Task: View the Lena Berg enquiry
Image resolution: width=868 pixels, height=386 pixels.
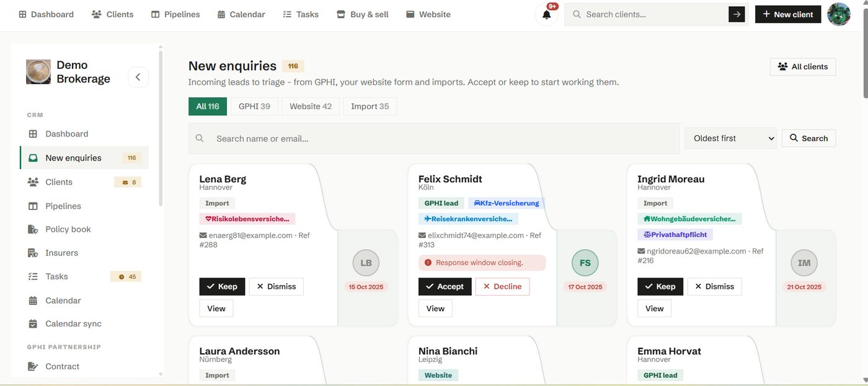Action: [x=216, y=309]
